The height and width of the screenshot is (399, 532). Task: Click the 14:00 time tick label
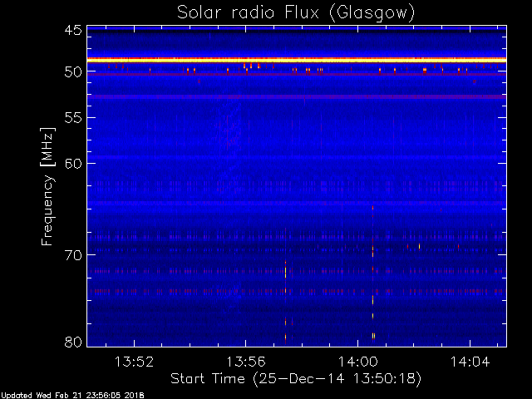click(x=358, y=362)
